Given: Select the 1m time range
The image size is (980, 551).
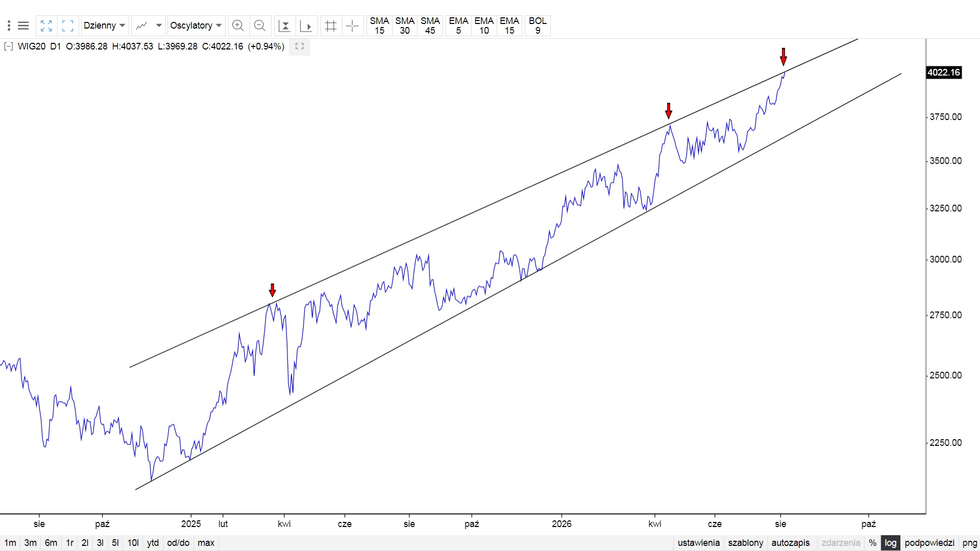Looking at the screenshot, I should tap(10, 543).
